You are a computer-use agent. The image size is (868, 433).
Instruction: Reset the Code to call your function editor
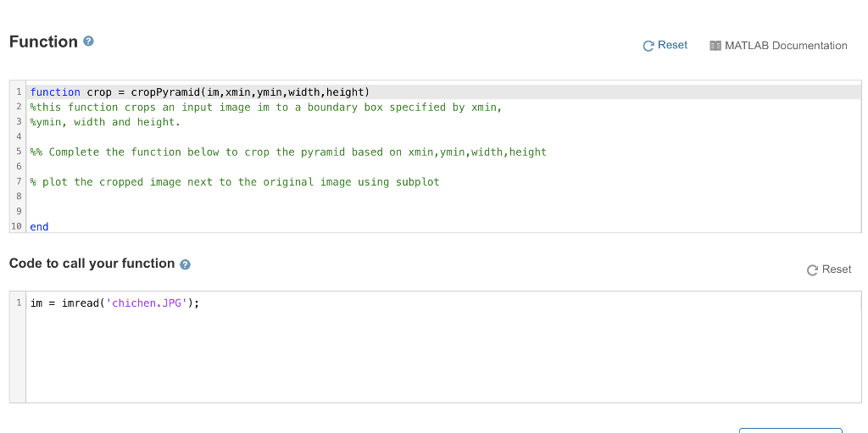(x=829, y=269)
